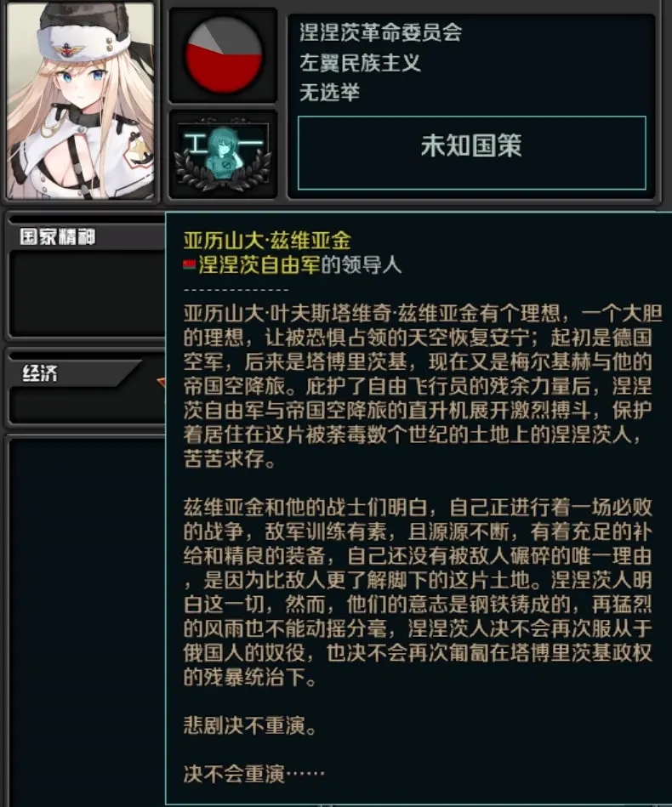Select the 左翼民族主义 ideology label

(x=361, y=63)
